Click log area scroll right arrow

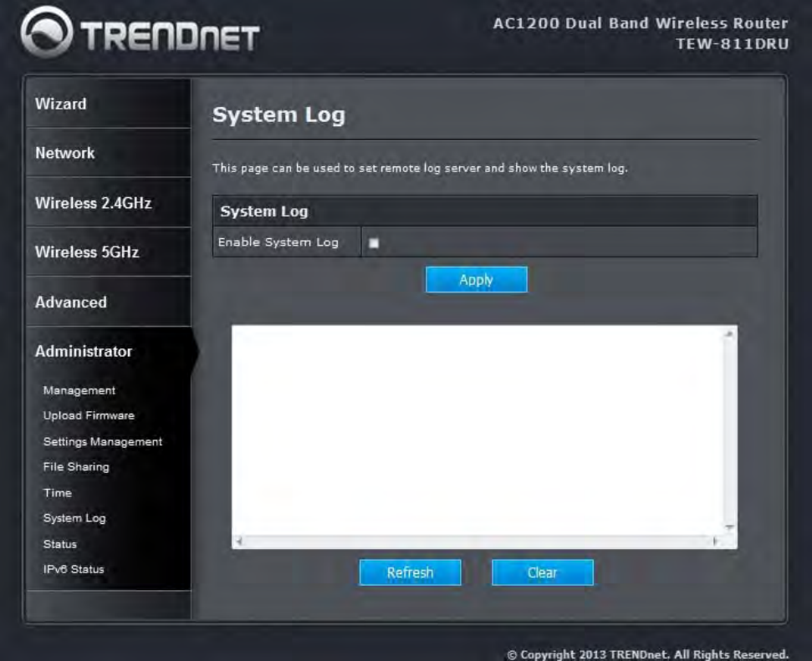pyautogui.click(x=715, y=542)
